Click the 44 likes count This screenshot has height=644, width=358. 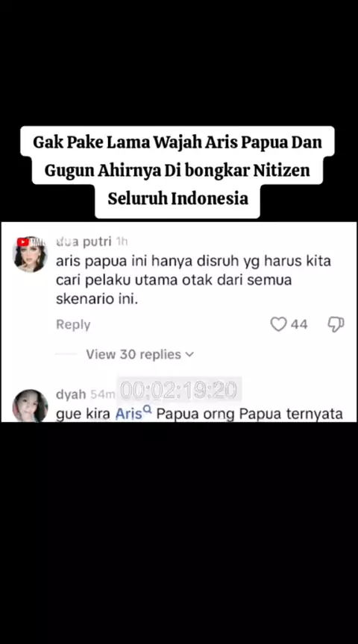pos(299,325)
